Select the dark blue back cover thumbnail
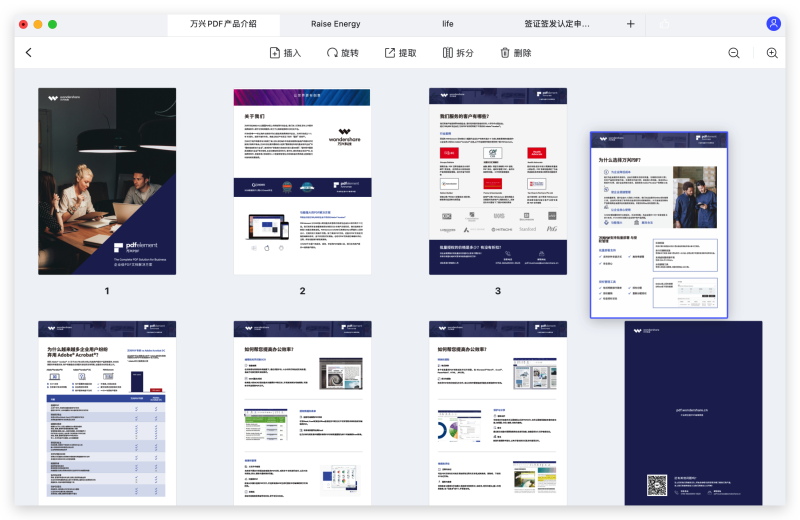800x520 pixels. 693,412
